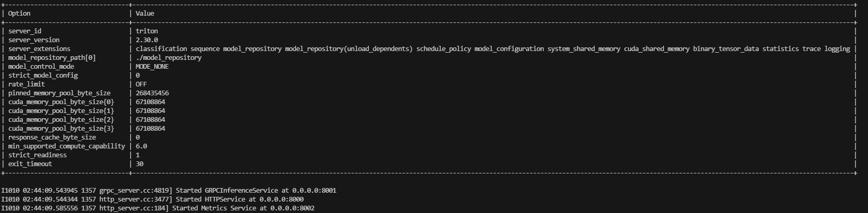Click the MODE_NONE model control value
The image size is (868, 213).
pyautogui.click(x=152, y=67)
